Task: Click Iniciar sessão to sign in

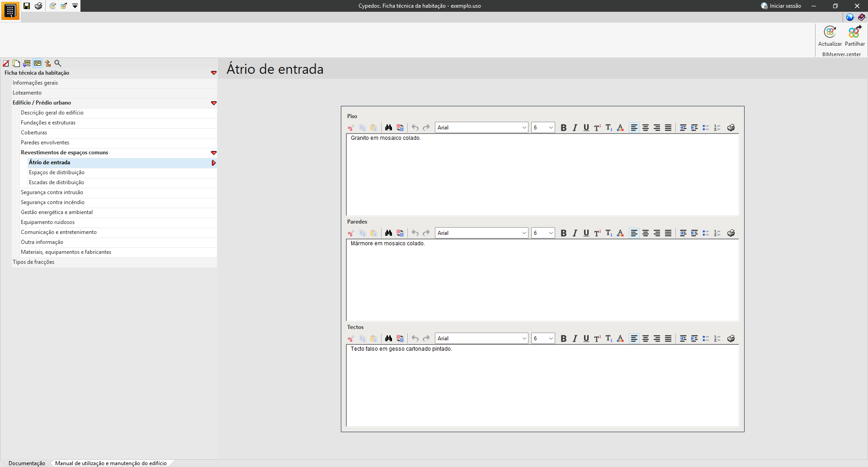Action: click(x=781, y=6)
